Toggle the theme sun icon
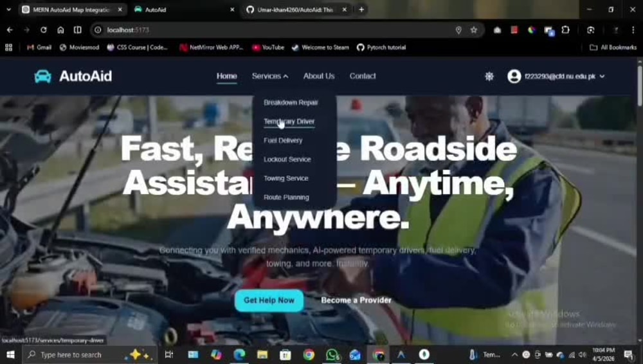643x364 pixels. click(489, 77)
